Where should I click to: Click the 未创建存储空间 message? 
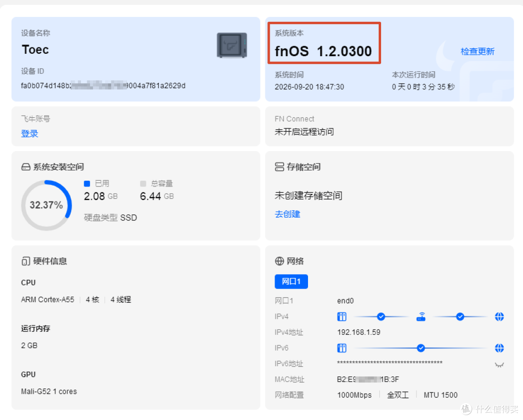(x=308, y=196)
